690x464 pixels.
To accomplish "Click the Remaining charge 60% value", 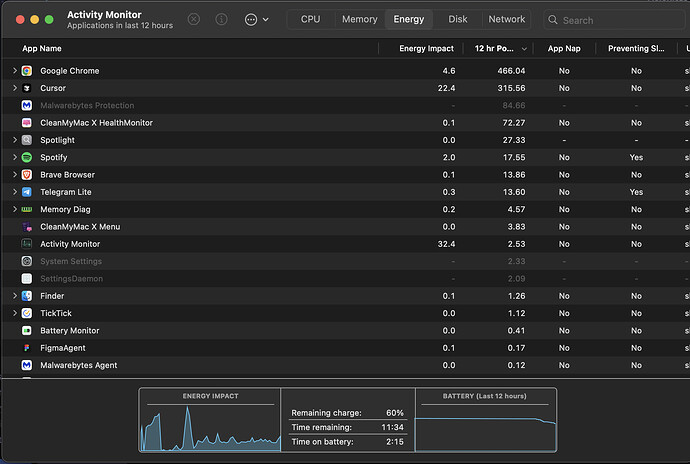I will click(395, 413).
